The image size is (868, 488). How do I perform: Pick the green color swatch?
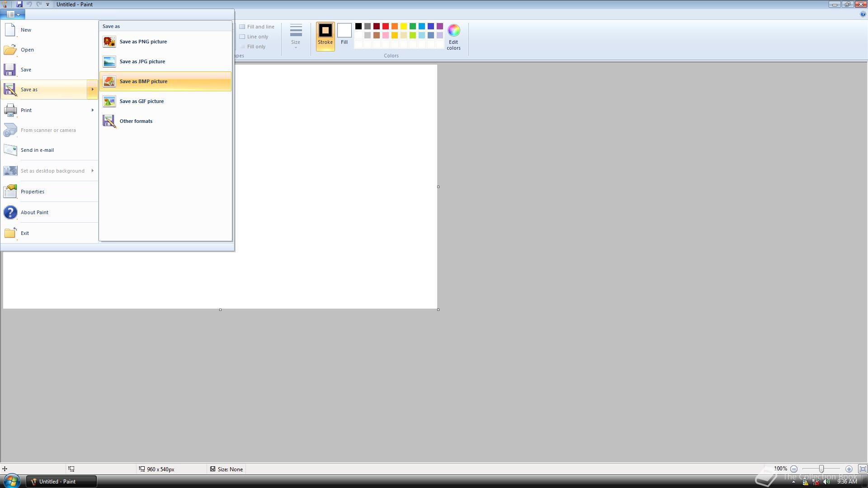pos(413,26)
